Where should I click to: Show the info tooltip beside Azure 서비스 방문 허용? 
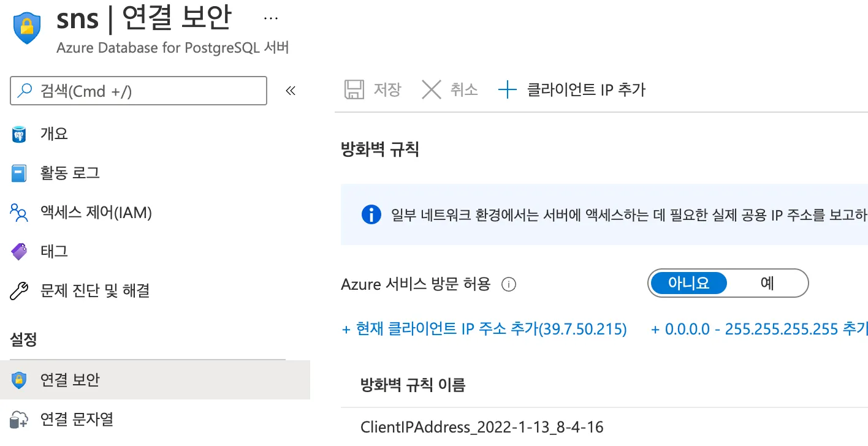pos(509,284)
